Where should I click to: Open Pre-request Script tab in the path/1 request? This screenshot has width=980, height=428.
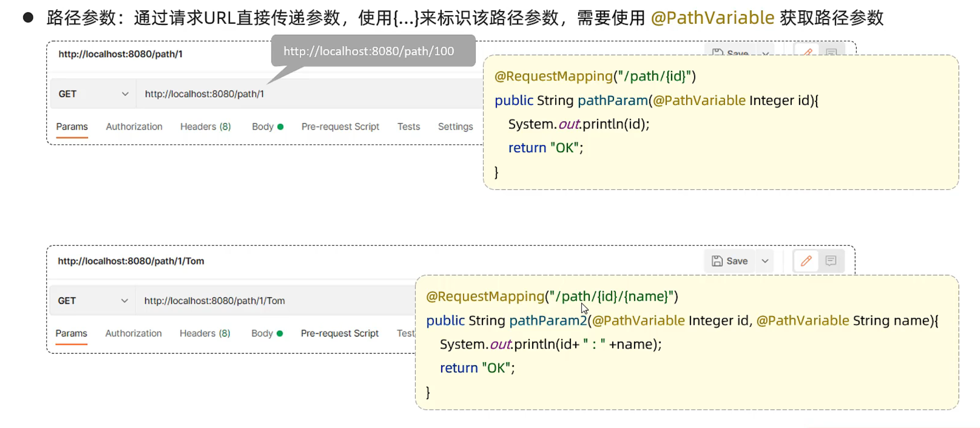click(340, 127)
